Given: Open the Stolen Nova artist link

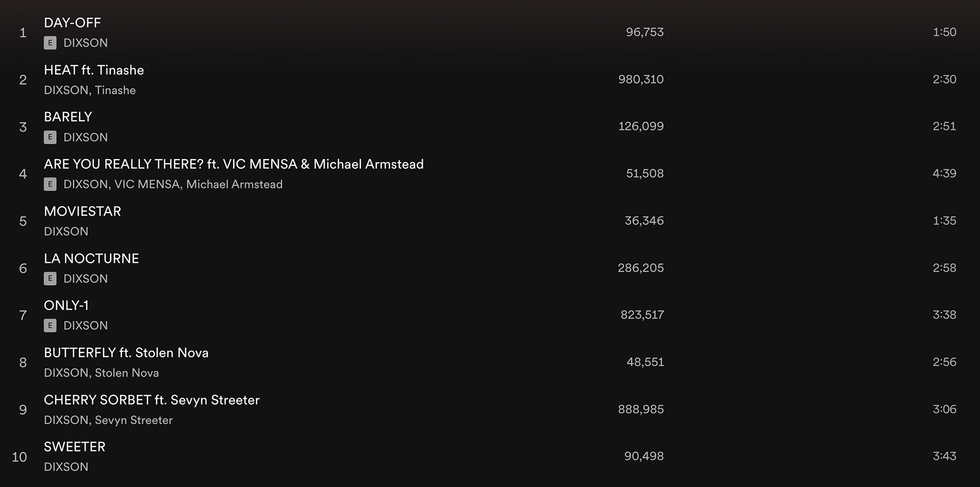Looking at the screenshot, I should [x=127, y=373].
